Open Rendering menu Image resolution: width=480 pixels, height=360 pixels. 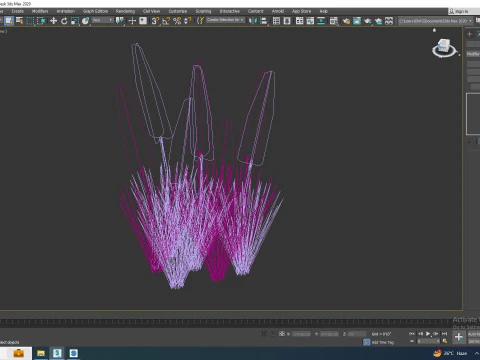coord(125,11)
